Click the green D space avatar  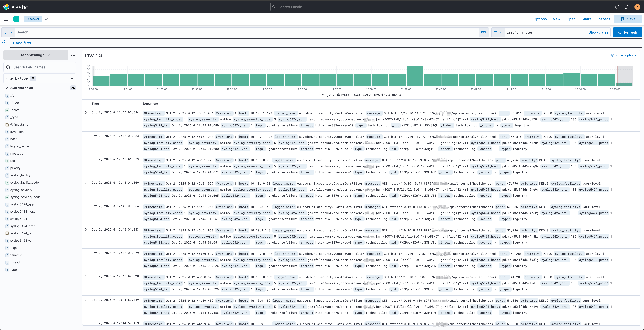(17, 19)
